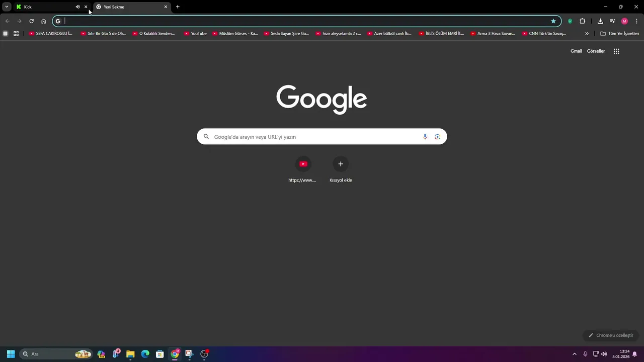Screen dimensions: 644x362
Task: Bookmark this page with the star icon
Action: coord(553,21)
